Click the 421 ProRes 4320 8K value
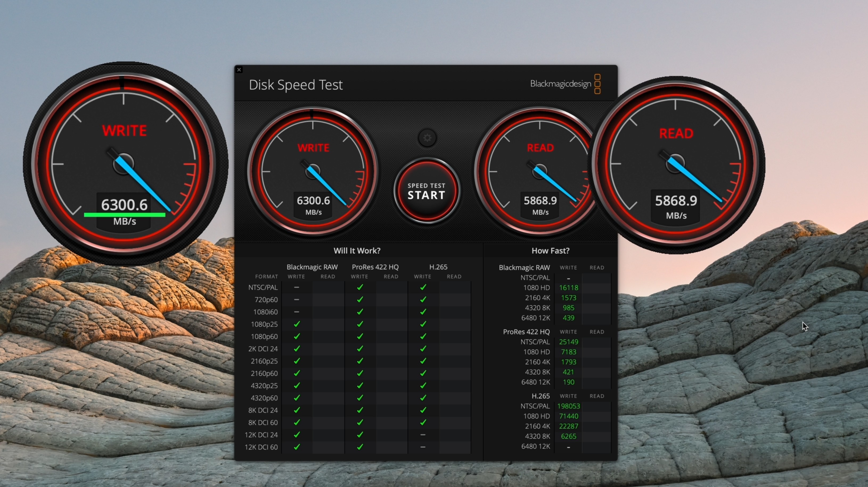Viewport: 868px width, 487px height. [568, 372]
